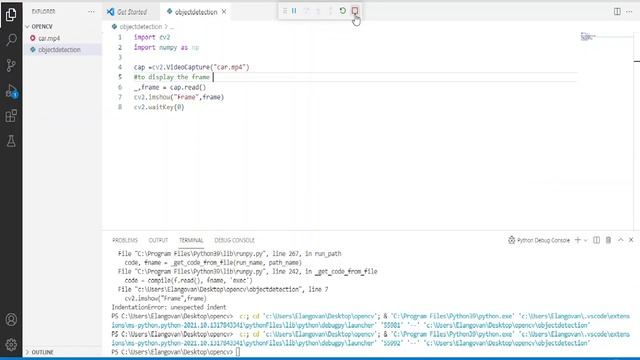Click objectdetection breadcrumb item
Image resolution: width=640 pixels, height=360 pixels.
[141, 27]
